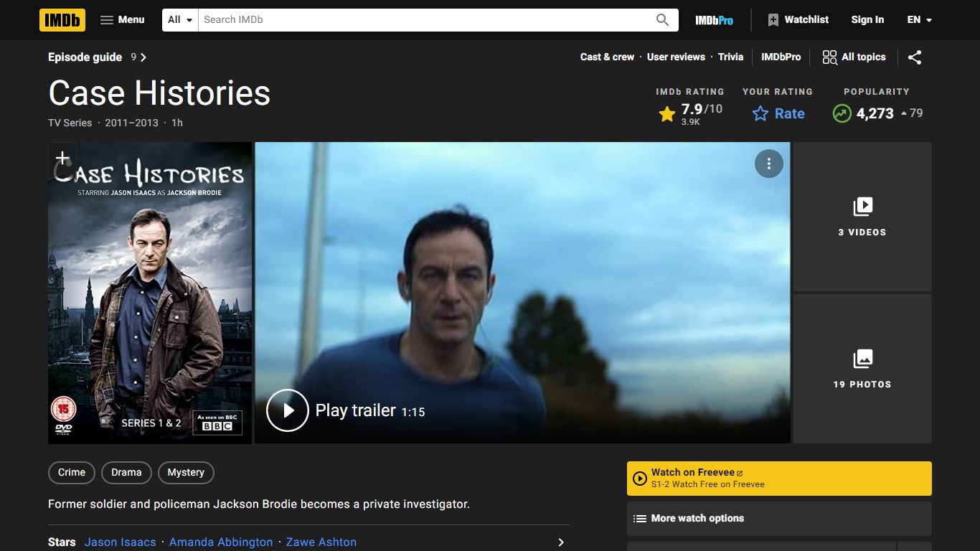Image resolution: width=980 pixels, height=551 pixels.
Task: Add to watchlist via poster plus ribbon
Action: (62, 158)
